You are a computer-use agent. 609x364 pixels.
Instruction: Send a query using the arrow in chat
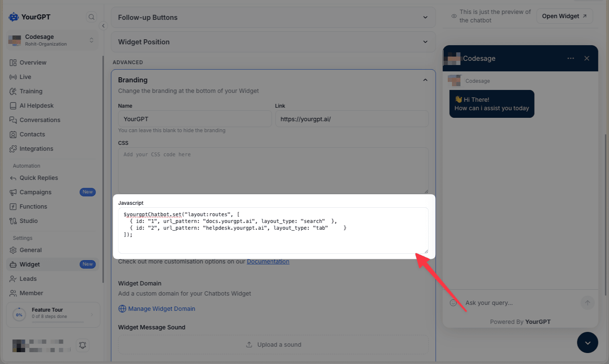point(587,303)
